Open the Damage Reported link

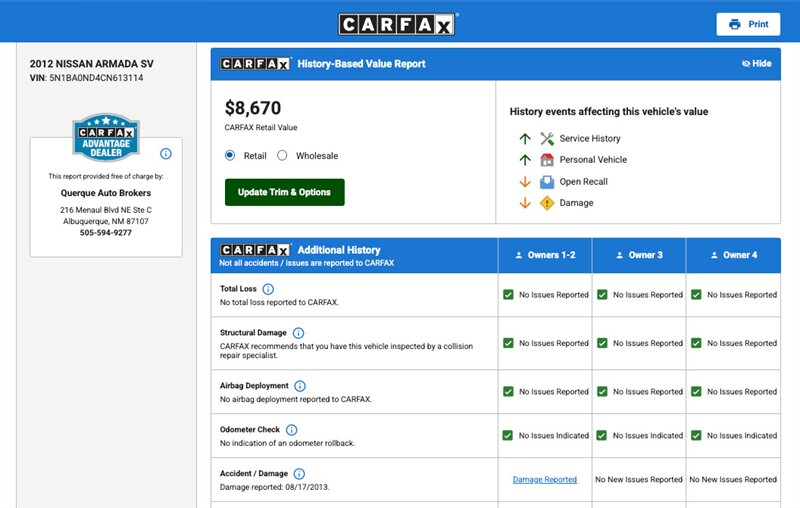click(x=545, y=479)
